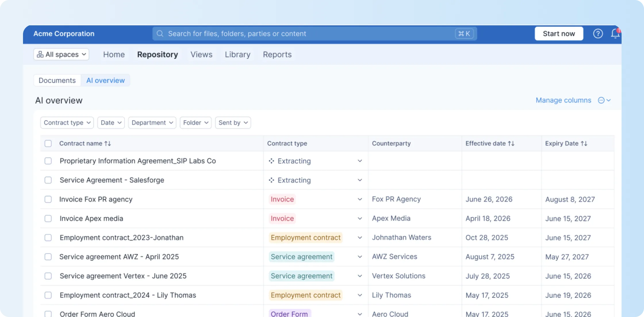Sort by Effective date arrows
This screenshot has height=317, width=644.
pyautogui.click(x=511, y=143)
